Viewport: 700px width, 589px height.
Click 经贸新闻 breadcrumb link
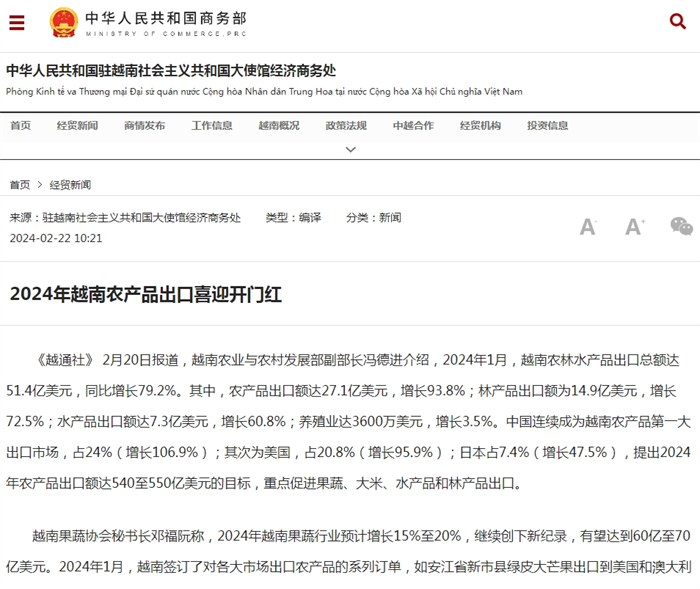[70, 185]
